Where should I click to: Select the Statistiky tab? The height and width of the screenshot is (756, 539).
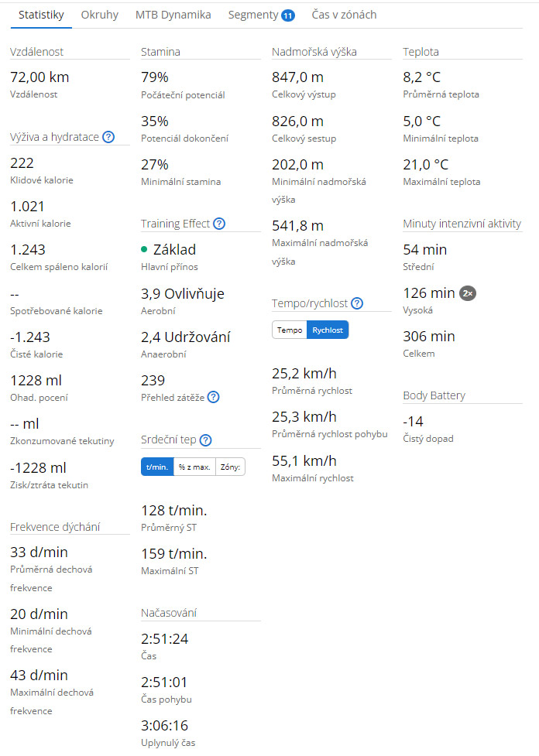41,15
